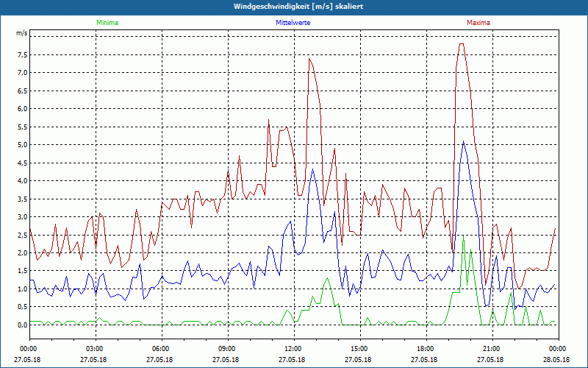Click the 18:00 time label
Screen dimensions: 588x368
[424, 349]
